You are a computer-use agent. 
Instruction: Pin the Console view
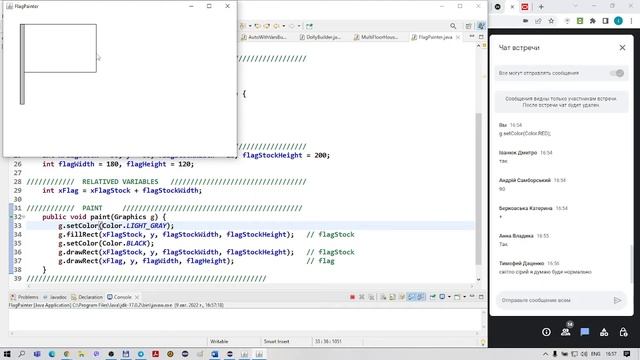tap(433, 297)
